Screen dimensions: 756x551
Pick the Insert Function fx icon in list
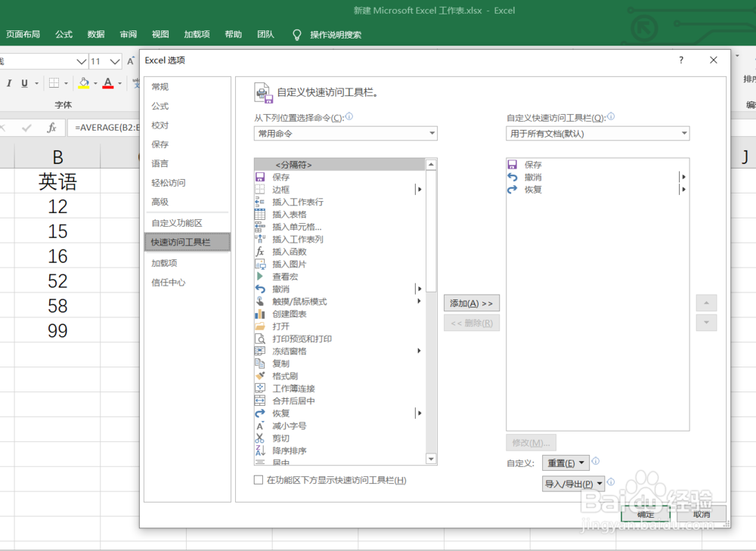(260, 252)
